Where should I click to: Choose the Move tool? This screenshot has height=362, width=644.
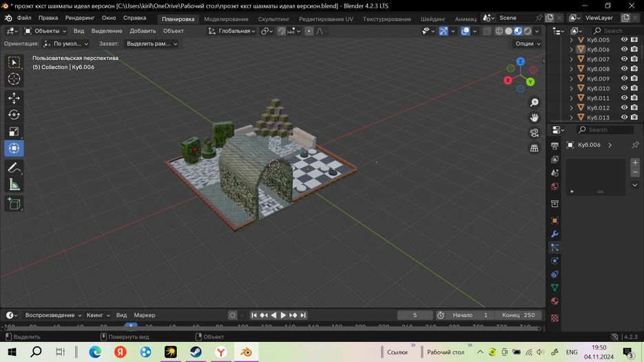coord(14,98)
